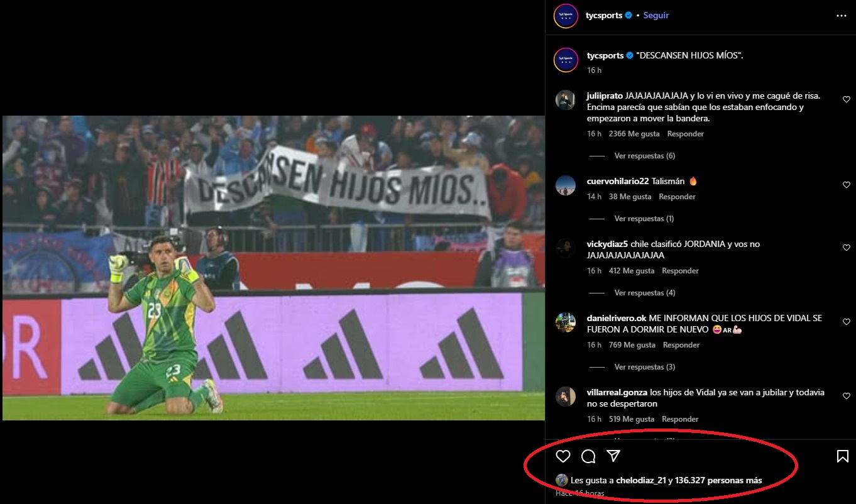Like the post with heart icon

click(563, 456)
